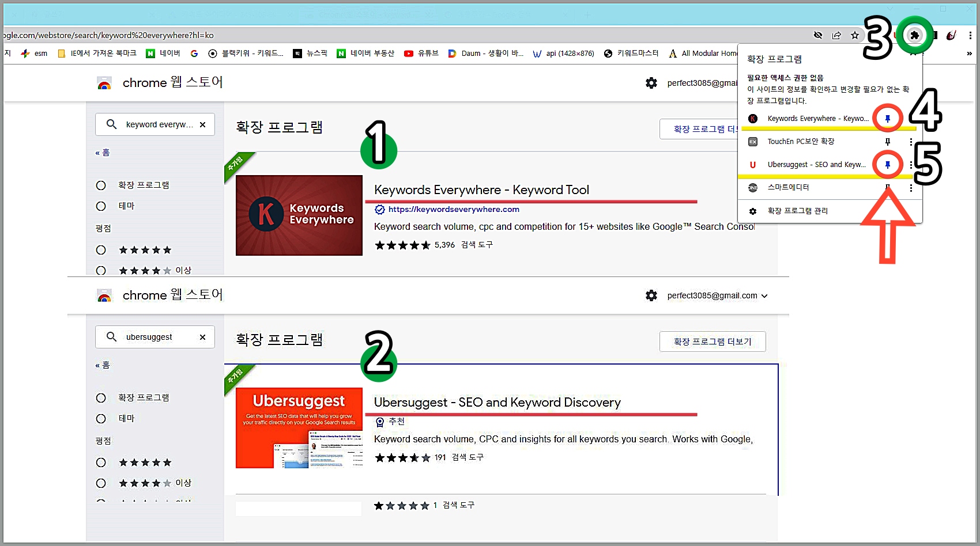This screenshot has width=980, height=546.
Task: Open the 네이버 bookmark
Action: click(163, 54)
